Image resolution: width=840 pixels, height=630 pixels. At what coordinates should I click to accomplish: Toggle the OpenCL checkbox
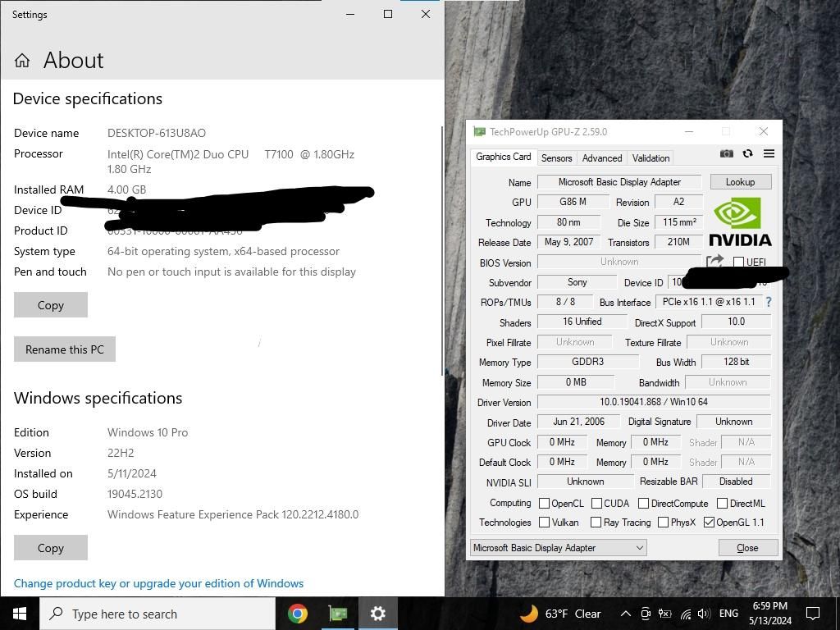[x=544, y=503]
